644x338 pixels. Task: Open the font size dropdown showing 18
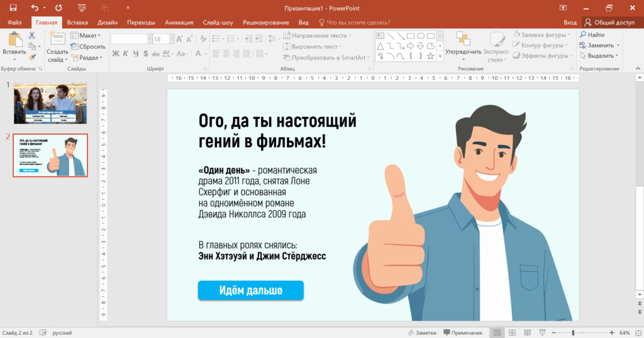(x=172, y=39)
